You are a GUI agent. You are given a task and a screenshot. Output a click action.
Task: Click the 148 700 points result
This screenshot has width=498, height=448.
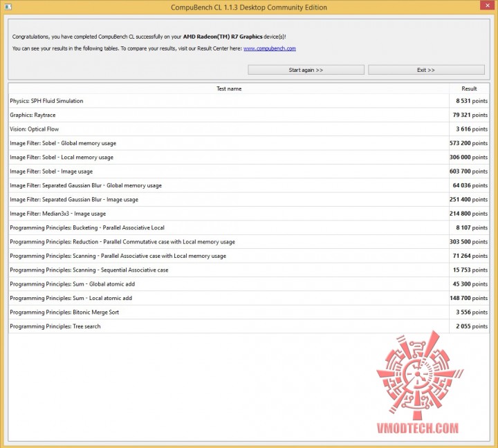tap(468, 298)
